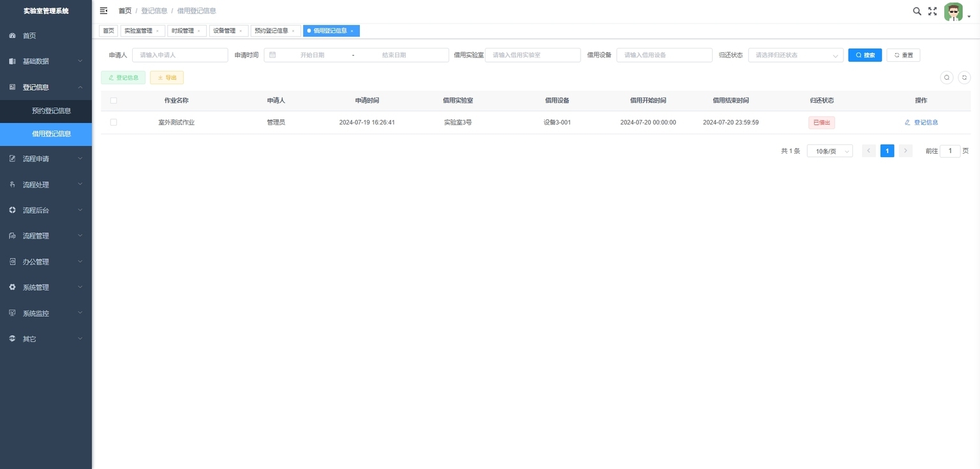980x469 pixels.
Task: Open the 10条/页 page size dropdown
Action: [x=829, y=151]
